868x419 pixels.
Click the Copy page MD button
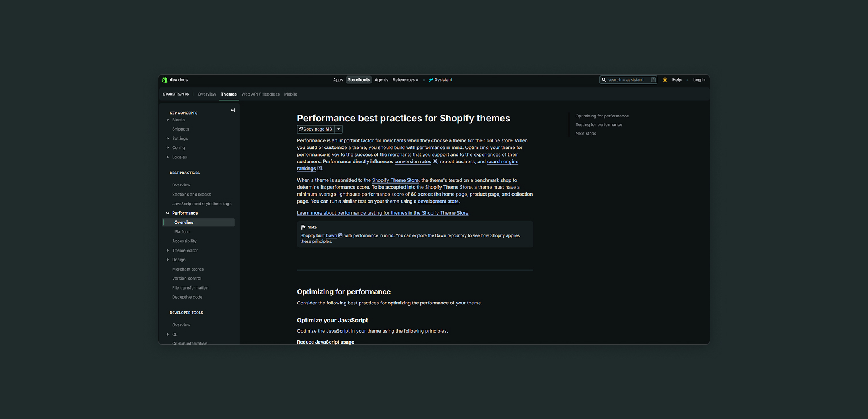(316, 129)
